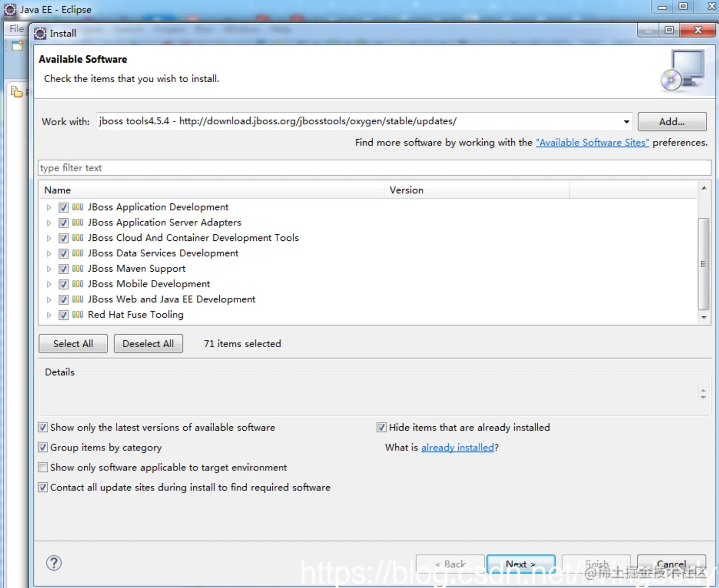
Task: Uncheck JBoss Maven Support
Action: [x=64, y=269]
